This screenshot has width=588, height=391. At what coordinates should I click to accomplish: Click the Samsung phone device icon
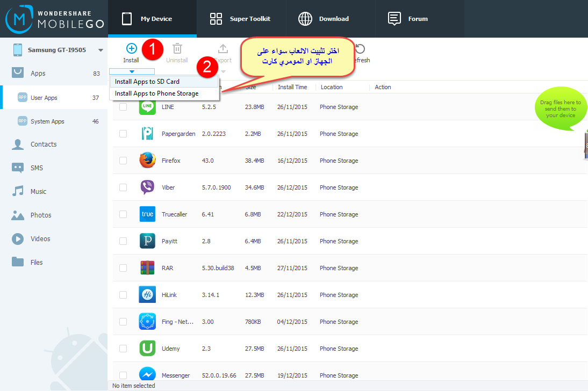[x=18, y=50]
